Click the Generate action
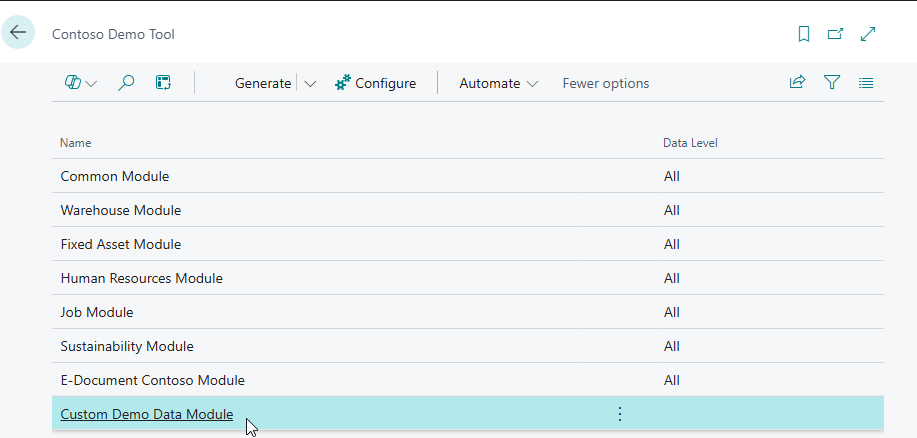Viewport: 917px width, 438px height. click(263, 84)
